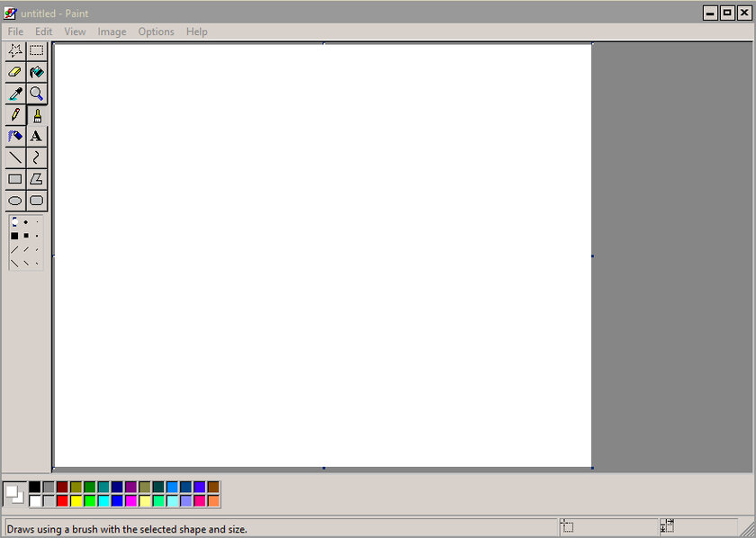Open the Help menu
This screenshot has width=756, height=538.
[197, 31]
